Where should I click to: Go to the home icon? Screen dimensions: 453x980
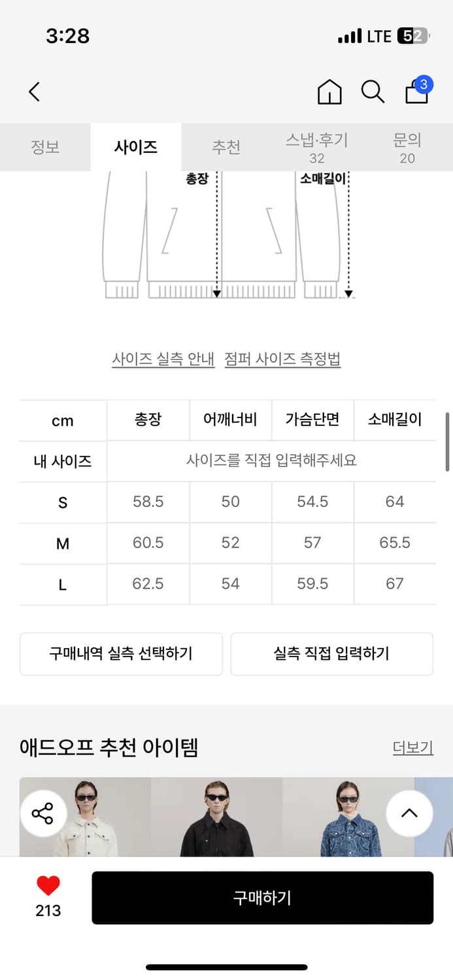[x=329, y=92]
